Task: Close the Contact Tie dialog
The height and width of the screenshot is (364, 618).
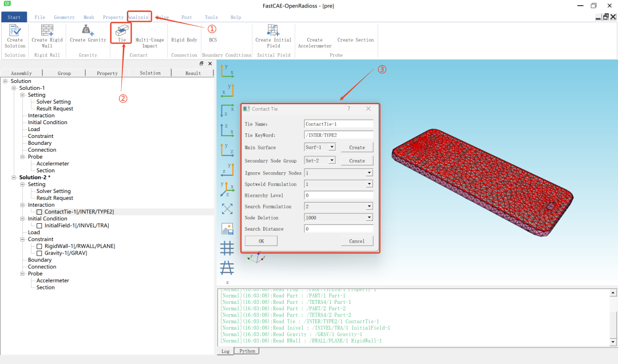Action: point(368,108)
